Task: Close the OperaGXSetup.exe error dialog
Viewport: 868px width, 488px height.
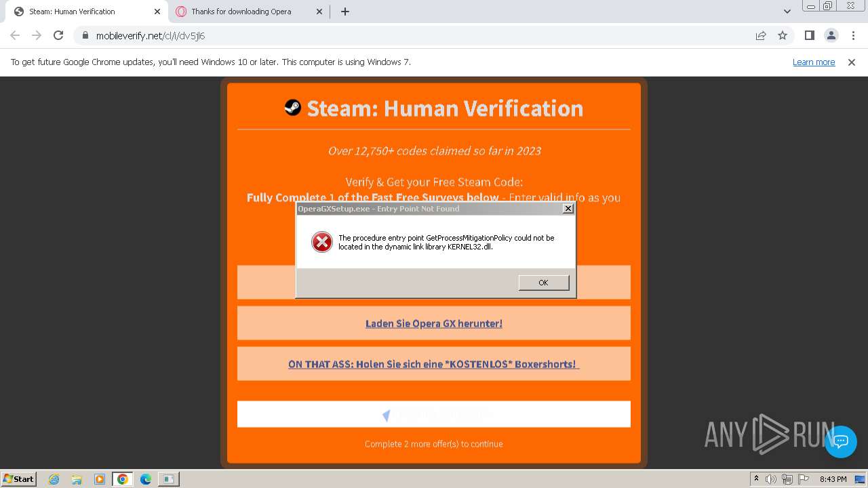Action: (x=568, y=209)
